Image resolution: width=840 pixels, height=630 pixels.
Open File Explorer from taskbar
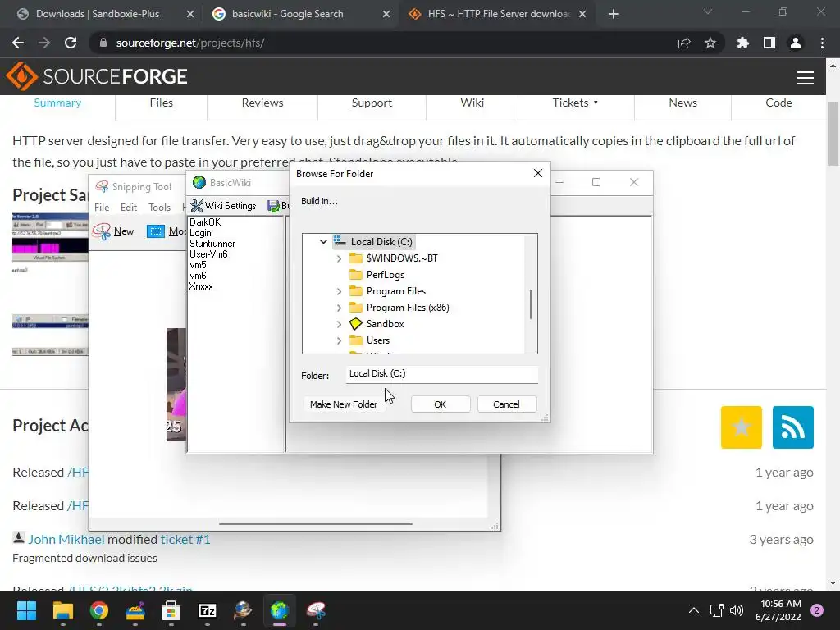[x=62, y=610]
